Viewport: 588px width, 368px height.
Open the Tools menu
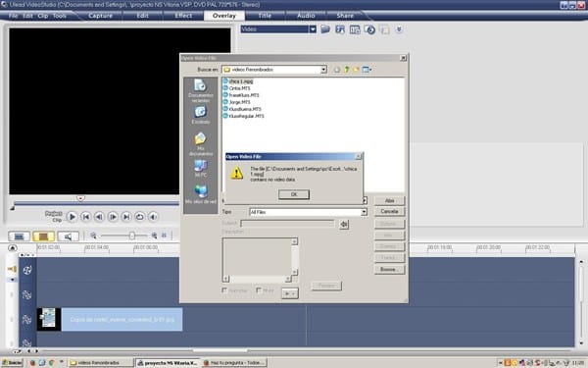pos(59,16)
